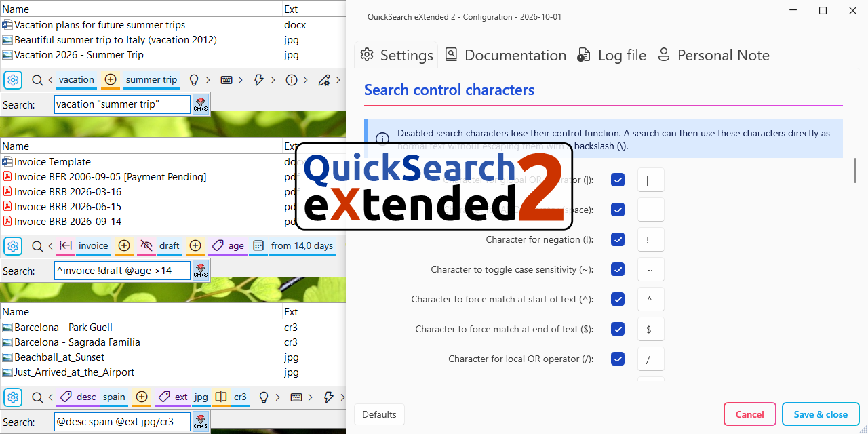Screen dimensions: 868x434
Task: Click the spain token
Action: 114,397
